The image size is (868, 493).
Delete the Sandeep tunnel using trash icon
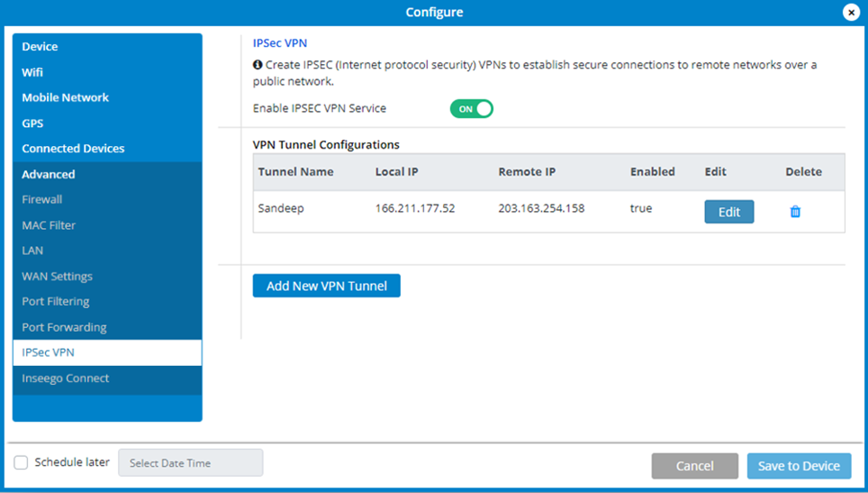795,212
